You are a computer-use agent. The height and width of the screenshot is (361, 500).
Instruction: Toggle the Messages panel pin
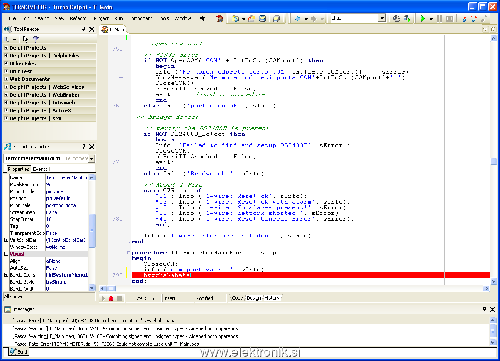click(484, 309)
